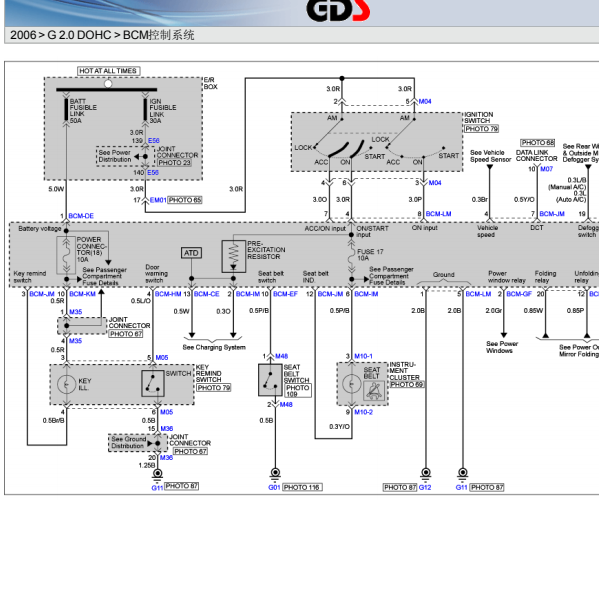Viewport: 599px width, 600px height.
Task: Open M36 link at pin 15
Action: [x=167, y=429]
